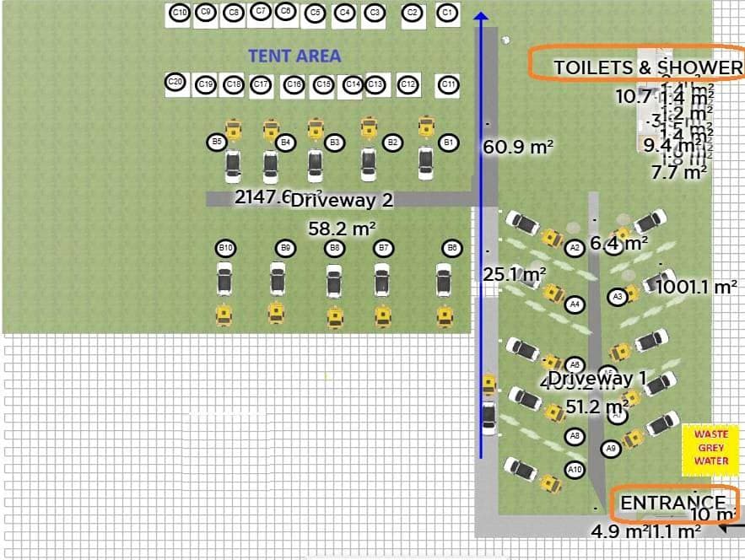Select tent site marker C3

[375, 13]
